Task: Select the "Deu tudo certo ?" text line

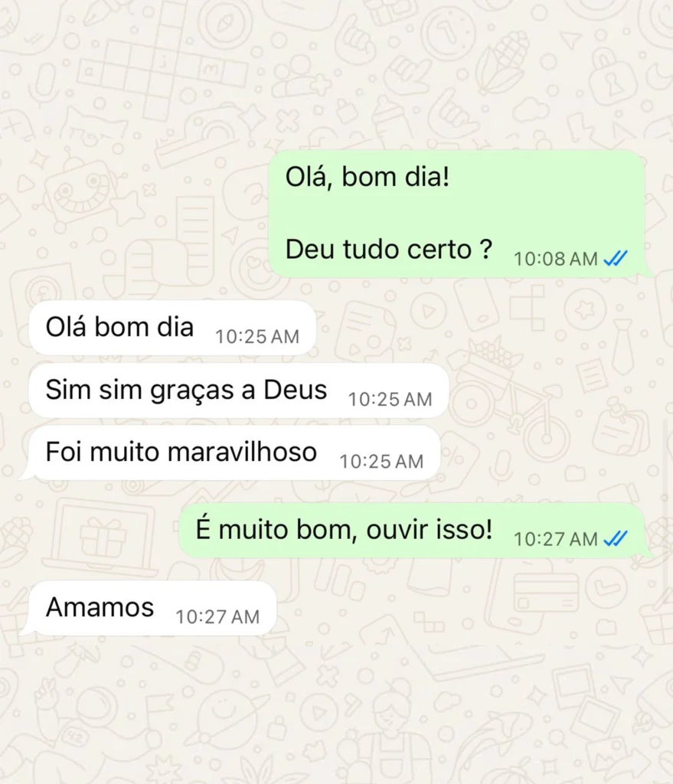Action: (388, 249)
